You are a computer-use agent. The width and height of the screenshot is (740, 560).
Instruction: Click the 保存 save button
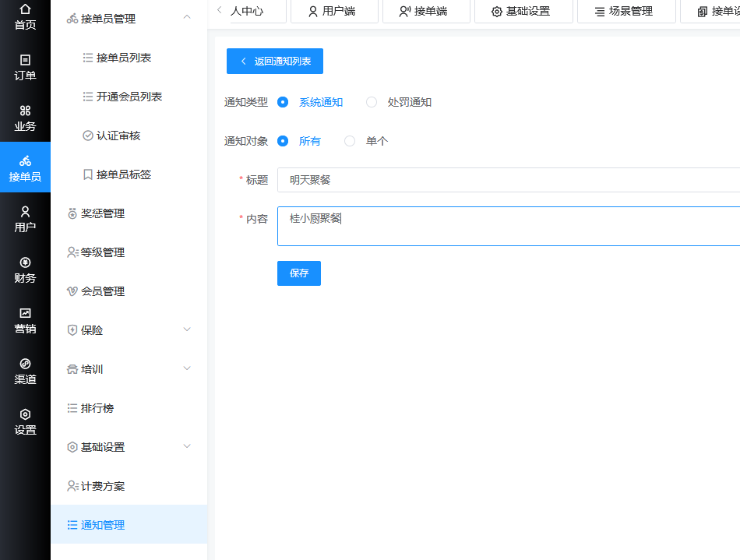299,273
